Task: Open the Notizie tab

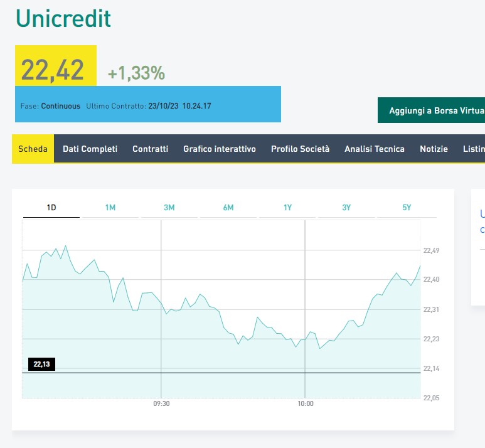Action: [x=434, y=149]
